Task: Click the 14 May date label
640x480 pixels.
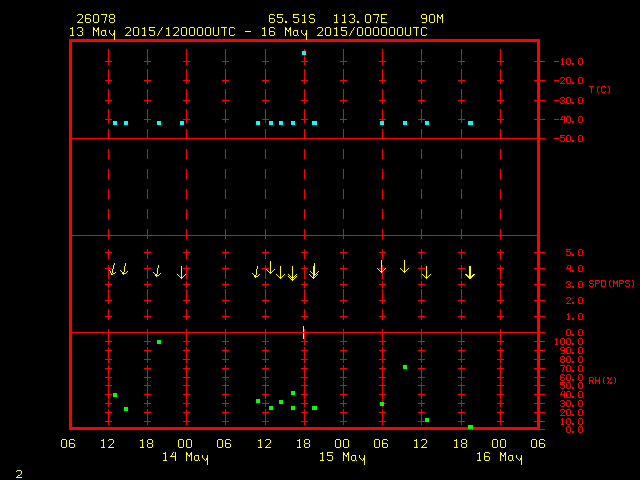Action: (185, 457)
